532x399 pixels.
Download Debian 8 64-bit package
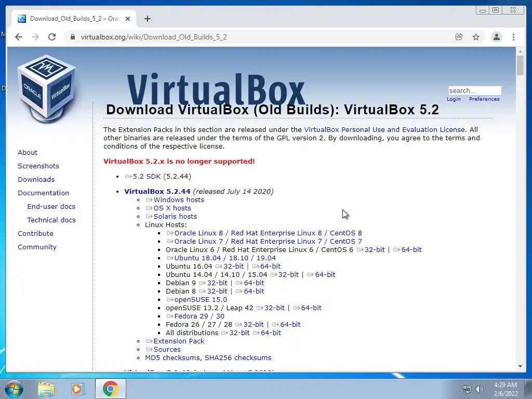coord(254,291)
